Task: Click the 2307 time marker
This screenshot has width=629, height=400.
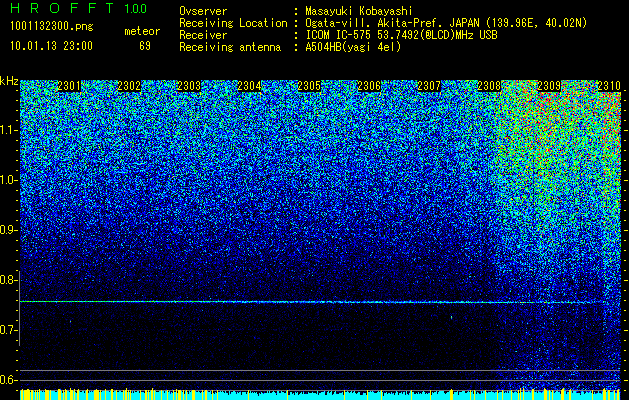Action: click(x=429, y=86)
